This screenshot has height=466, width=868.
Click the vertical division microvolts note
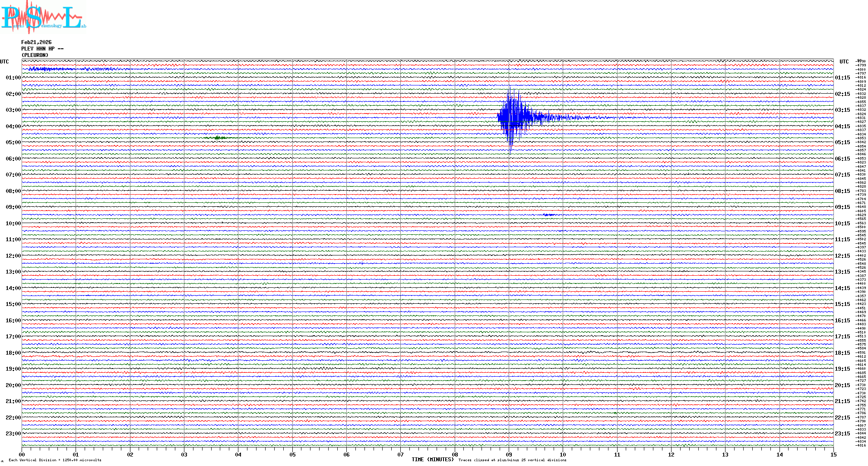click(55, 460)
